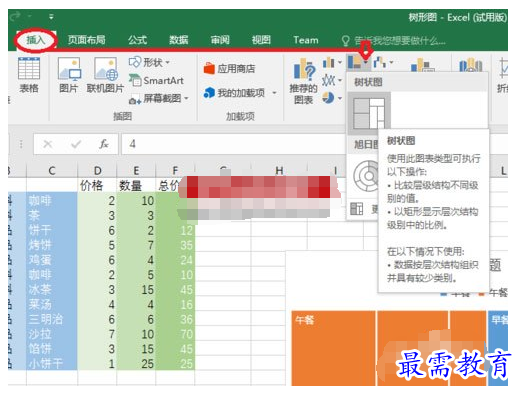Click the orange 午餐 treemap block
The width and height of the screenshot is (520, 396).
coord(333,348)
